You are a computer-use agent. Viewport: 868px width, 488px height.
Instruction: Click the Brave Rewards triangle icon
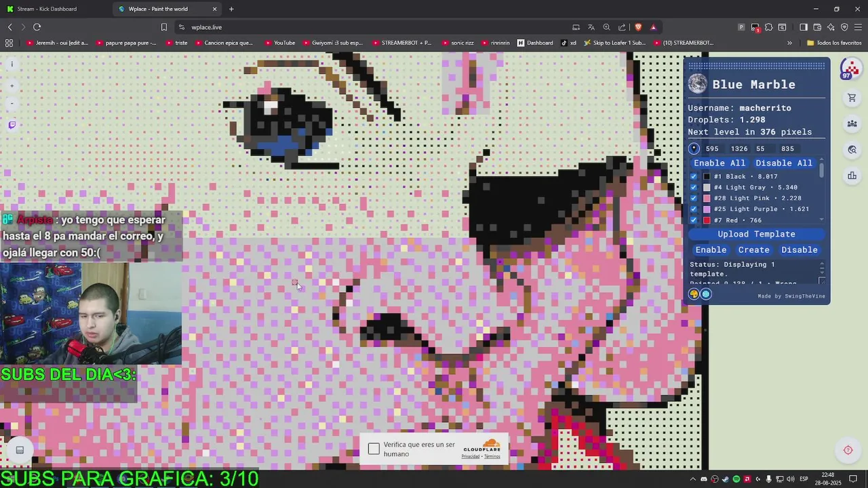click(x=653, y=27)
